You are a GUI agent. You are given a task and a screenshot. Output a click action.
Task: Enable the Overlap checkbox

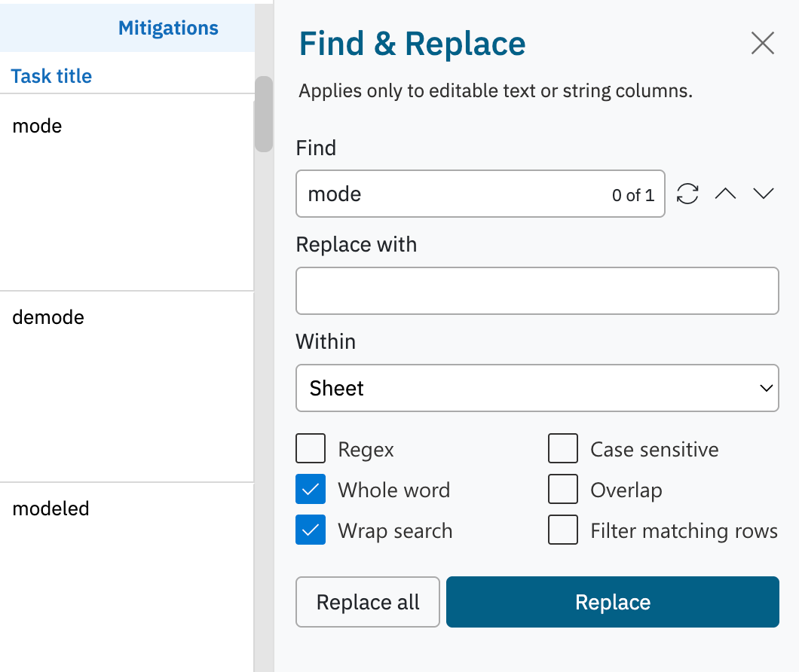tap(563, 490)
